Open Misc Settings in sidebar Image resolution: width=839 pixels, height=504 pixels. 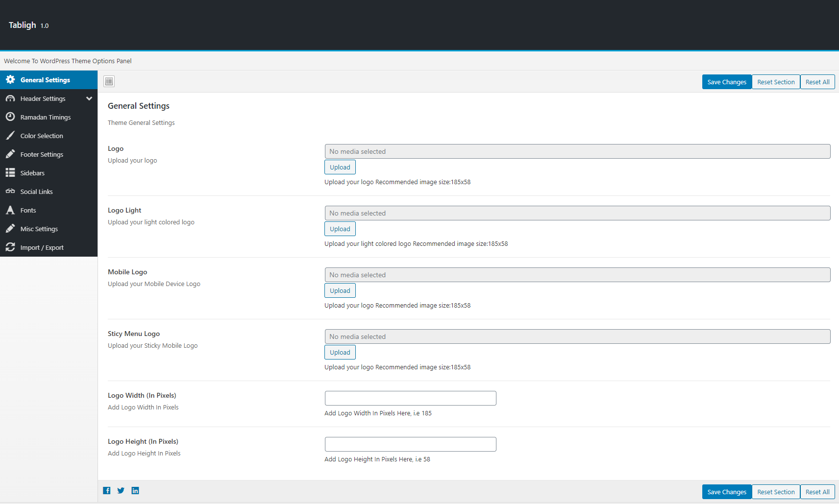coord(39,229)
